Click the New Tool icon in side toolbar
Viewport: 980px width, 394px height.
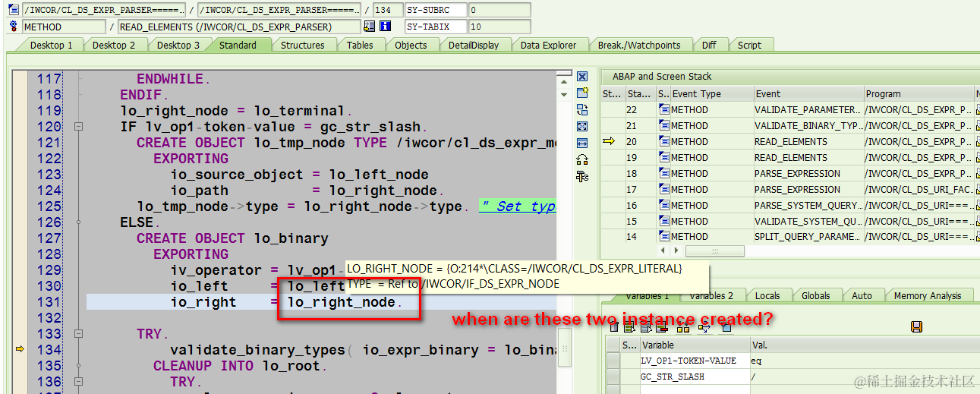(582, 93)
